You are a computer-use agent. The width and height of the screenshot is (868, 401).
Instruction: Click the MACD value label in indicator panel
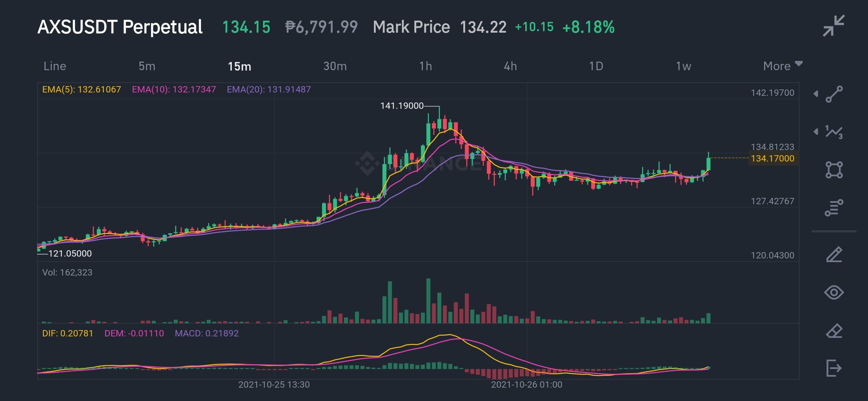[207, 333]
